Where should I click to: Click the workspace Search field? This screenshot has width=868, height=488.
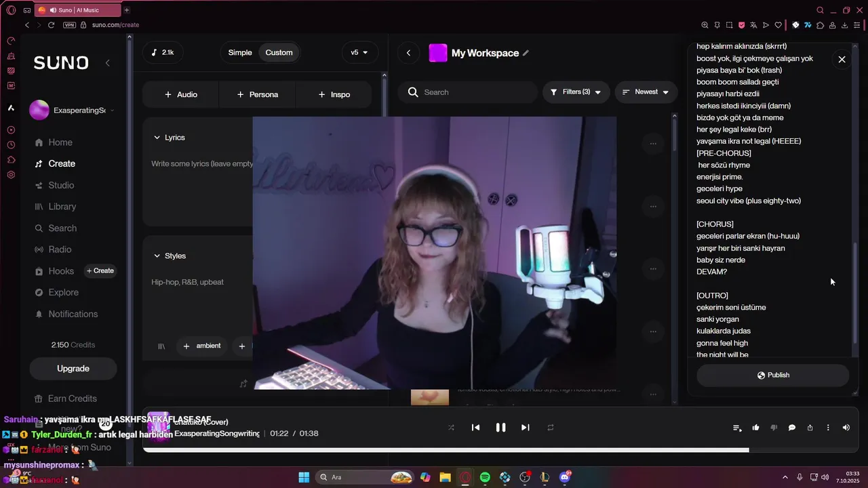pos(468,92)
